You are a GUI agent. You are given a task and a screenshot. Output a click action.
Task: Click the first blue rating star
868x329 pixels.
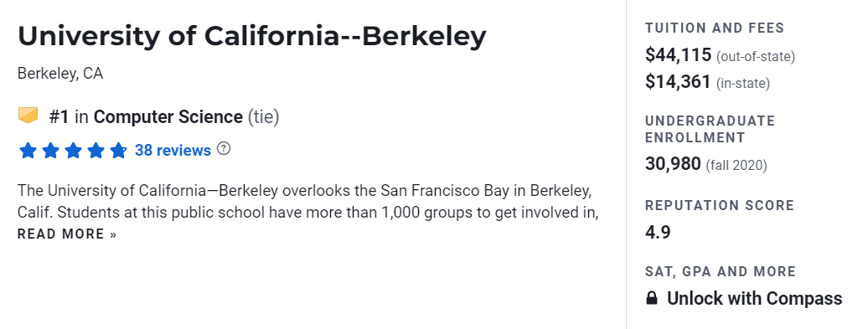point(28,151)
